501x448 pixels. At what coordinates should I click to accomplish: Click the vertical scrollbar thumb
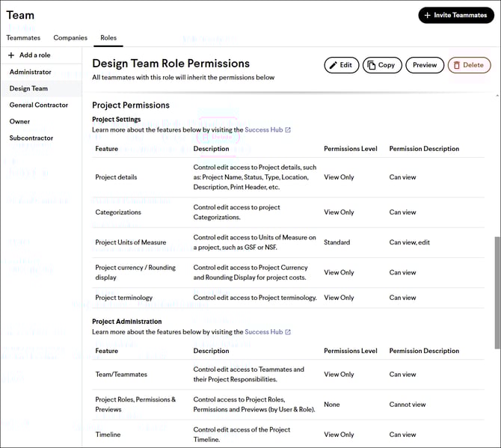point(497,292)
